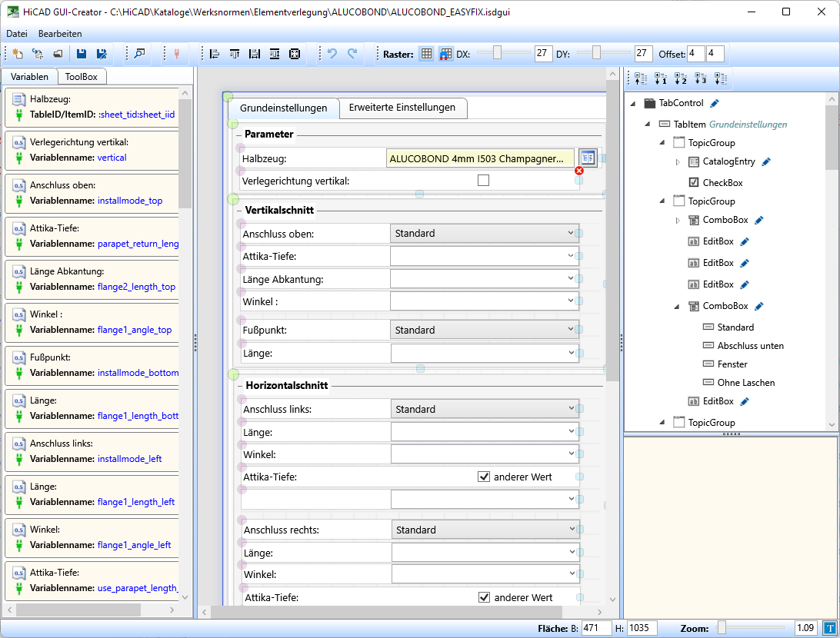This screenshot has height=638, width=840.
Task: Toggle the raster snap magnet icon
Action: coord(445,54)
